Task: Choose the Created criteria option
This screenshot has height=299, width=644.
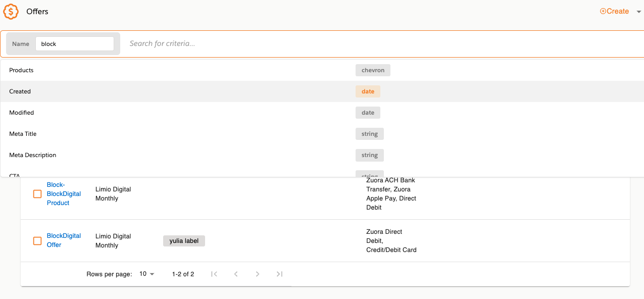Action: tap(322, 91)
